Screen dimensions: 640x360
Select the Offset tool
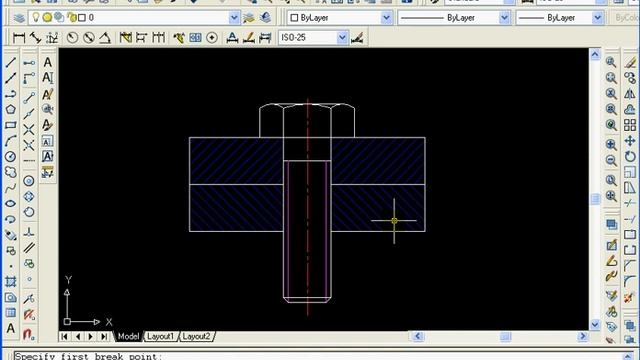[x=630, y=109]
